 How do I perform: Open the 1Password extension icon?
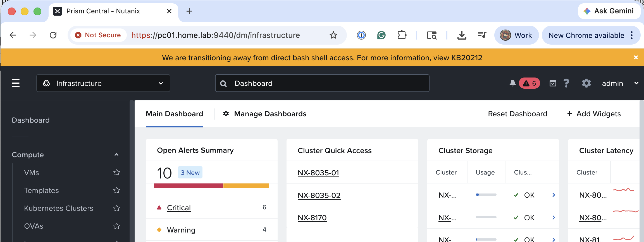pyautogui.click(x=361, y=35)
